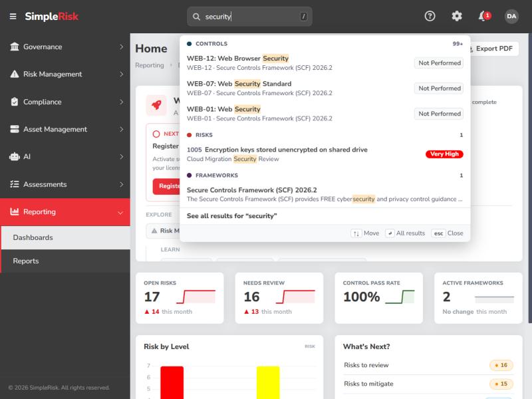
Task: Click the Export PDF button
Action: pyautogui.click(x=493, y=49)
